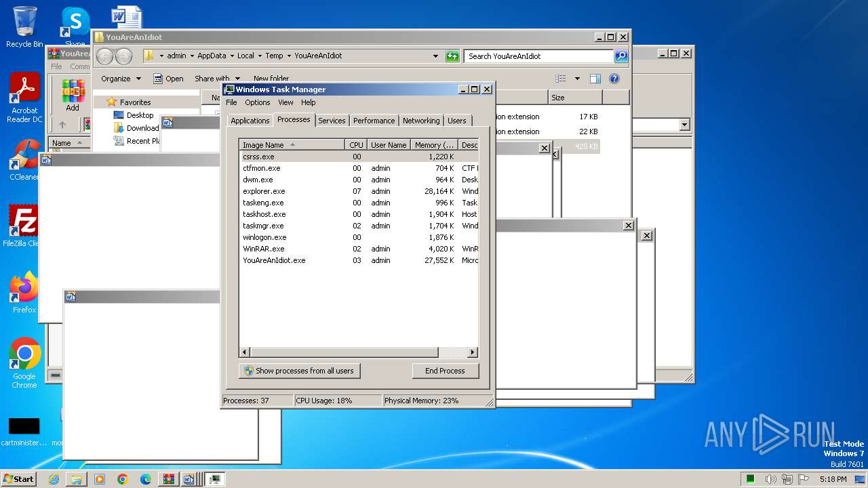
Task: Open address bar history dropdown arrow
Action: [435, 56]
